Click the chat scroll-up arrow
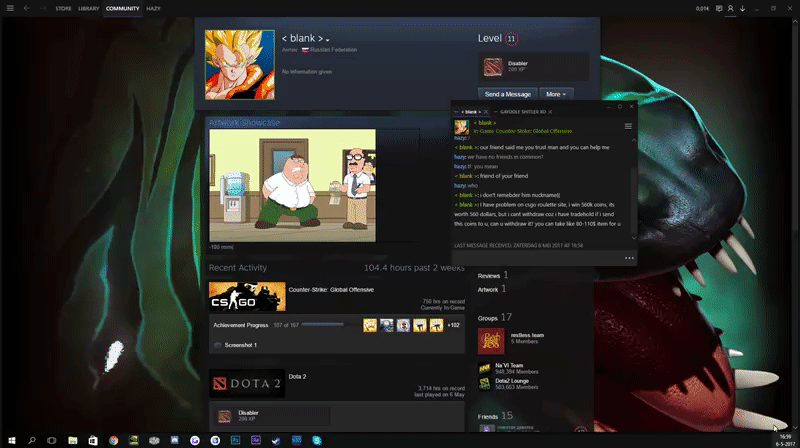This screenshot has height=448, width=800. (634, 140)
